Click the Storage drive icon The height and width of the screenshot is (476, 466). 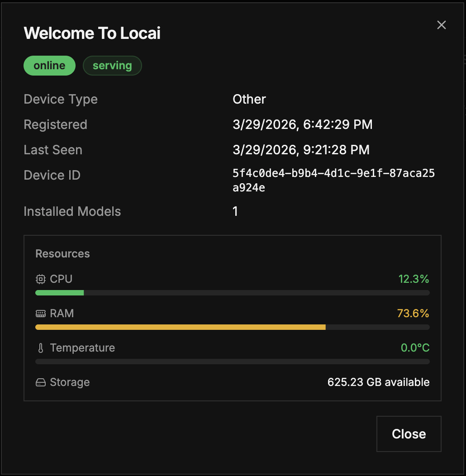click(40, 382)
